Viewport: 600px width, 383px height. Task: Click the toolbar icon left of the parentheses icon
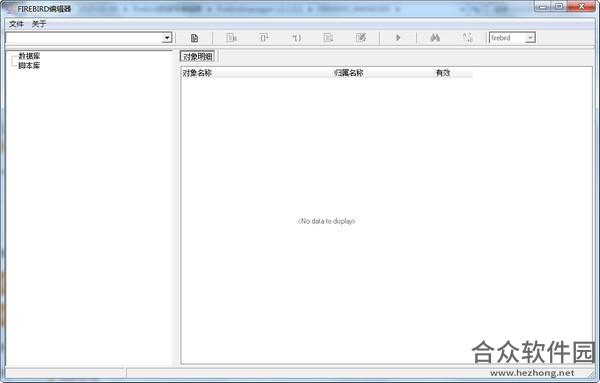point(264,38)
